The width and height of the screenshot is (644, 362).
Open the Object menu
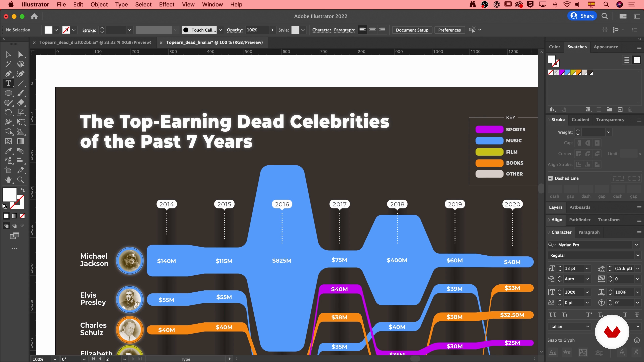[99, 5]
